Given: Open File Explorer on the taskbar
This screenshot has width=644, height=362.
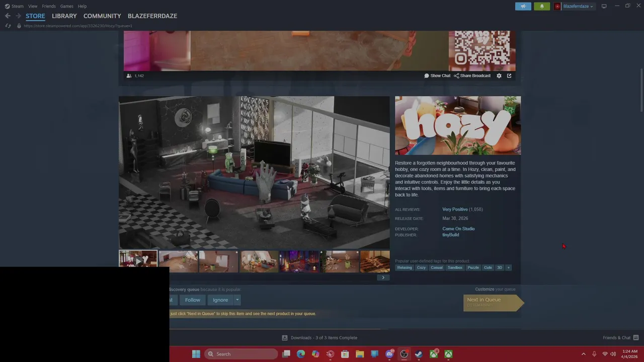Looking at the screenshot, I should tap(360, 354).
